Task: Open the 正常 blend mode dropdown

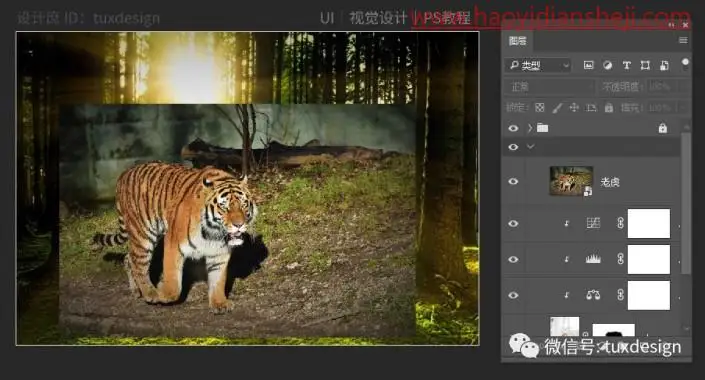Action: [x=549, y=86]
